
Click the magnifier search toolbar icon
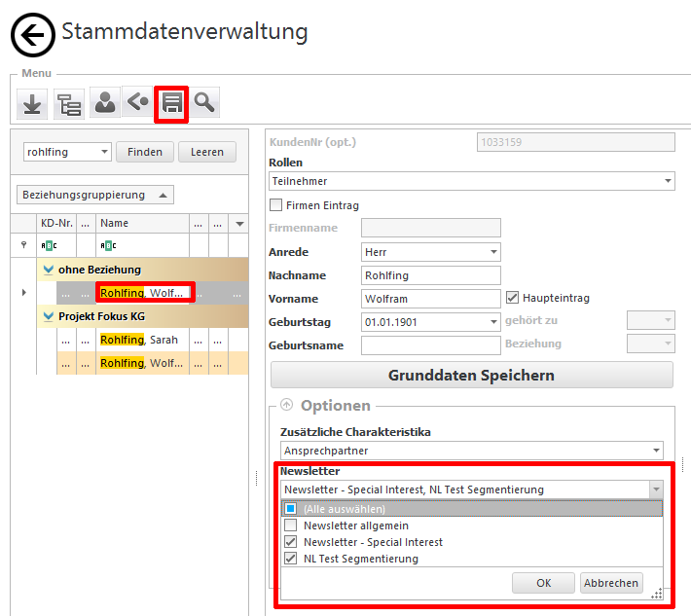(x=204, y=102)
